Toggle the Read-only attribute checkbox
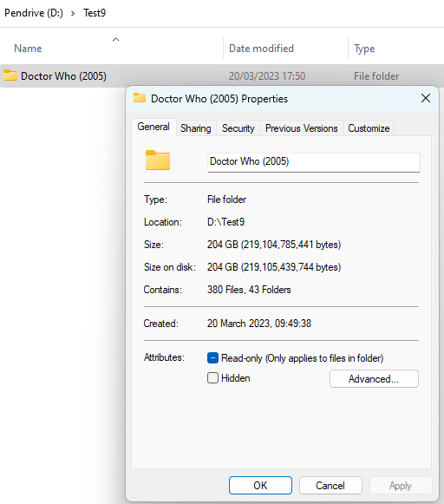Image resolution: width=444 pixels, height=504 pixels. (212, 357)
